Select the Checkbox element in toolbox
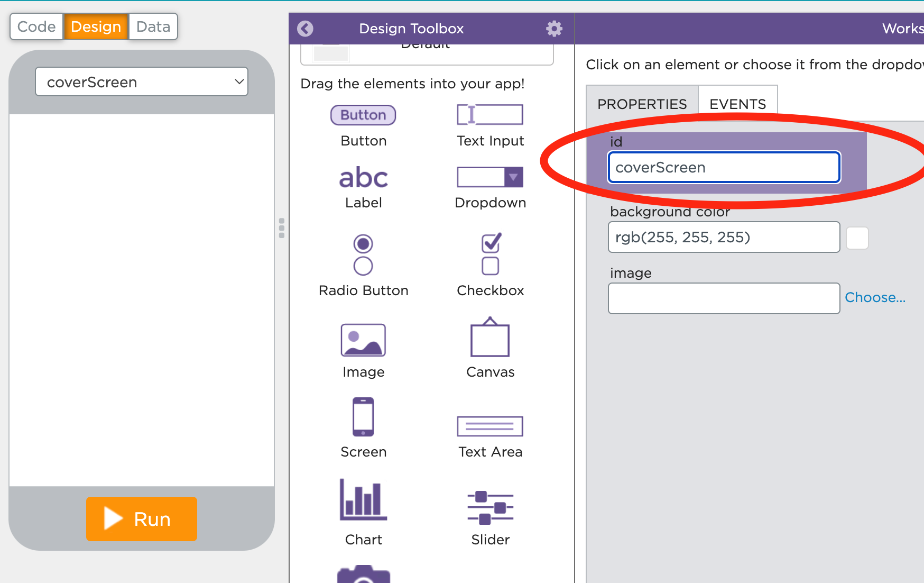 click(x=491, y=254)
